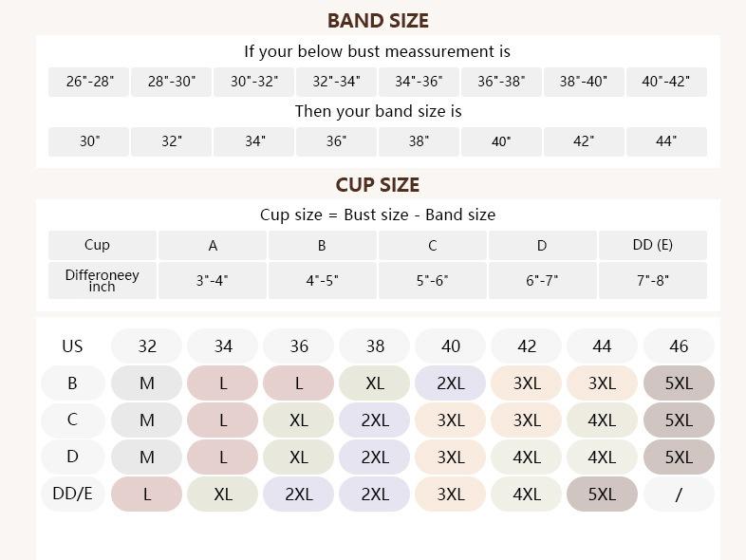Click the CUP SIZE heading
The image size is (746, 560).
(x=377, y=185)
